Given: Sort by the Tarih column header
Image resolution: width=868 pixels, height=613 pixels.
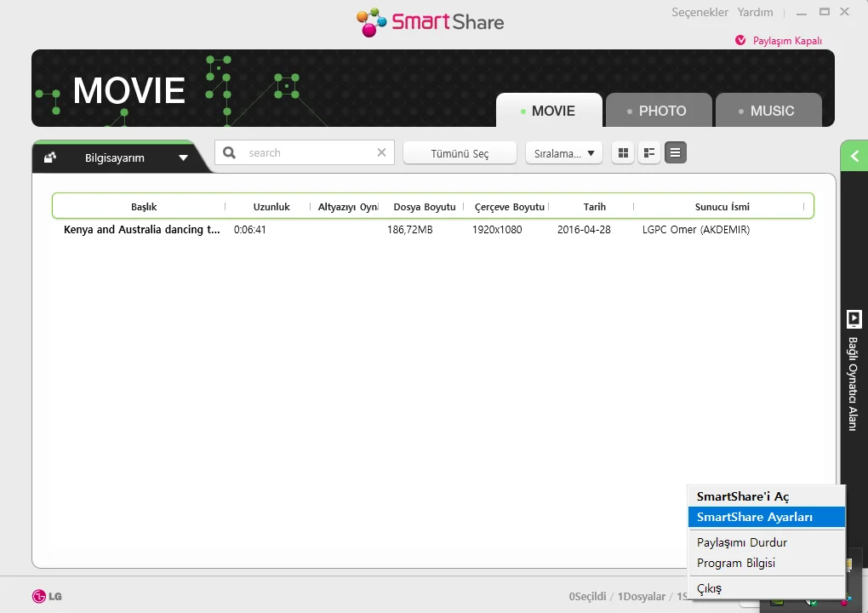Looking at the screenshot, I should pyautogui.click(x=595, y=207).
